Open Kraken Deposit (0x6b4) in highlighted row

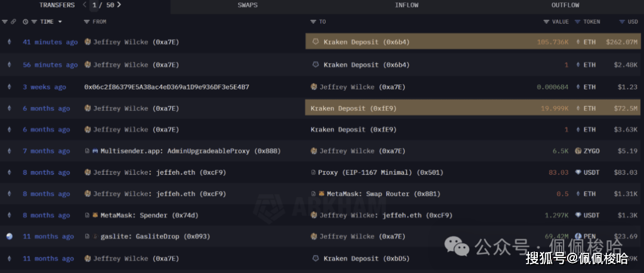pos(366,42)
